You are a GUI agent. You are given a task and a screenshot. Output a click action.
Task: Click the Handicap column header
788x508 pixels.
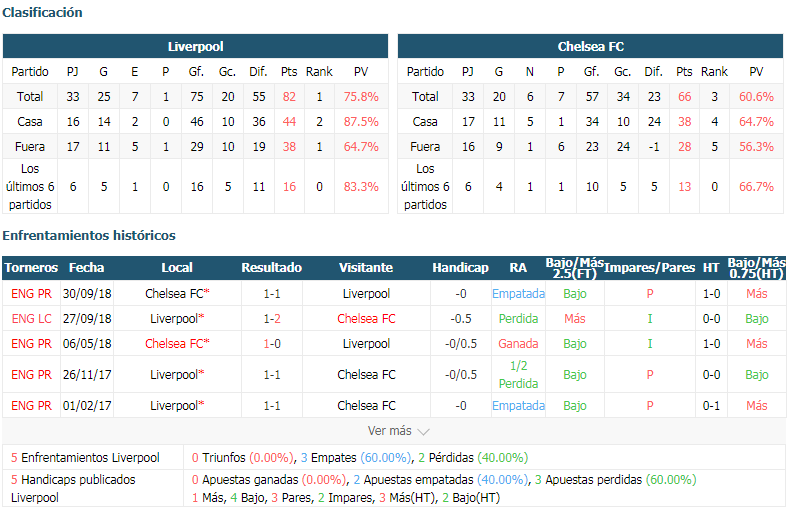(x=460, y=268)
